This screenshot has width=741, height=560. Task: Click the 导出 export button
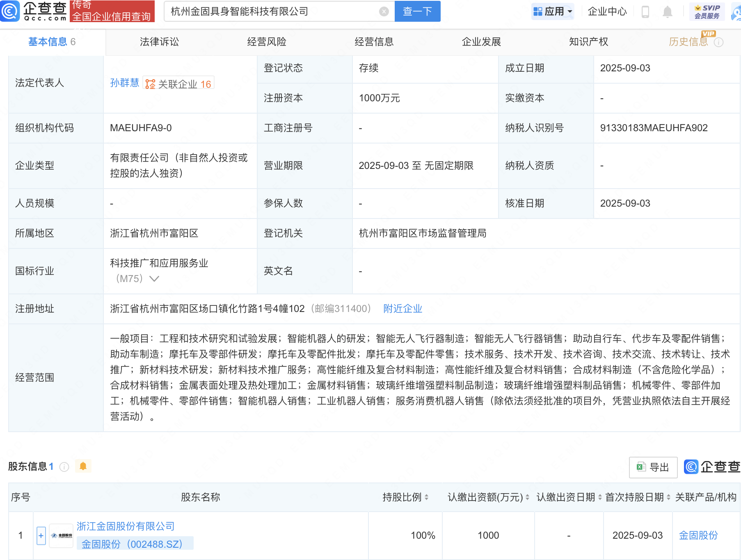[653, 467]
